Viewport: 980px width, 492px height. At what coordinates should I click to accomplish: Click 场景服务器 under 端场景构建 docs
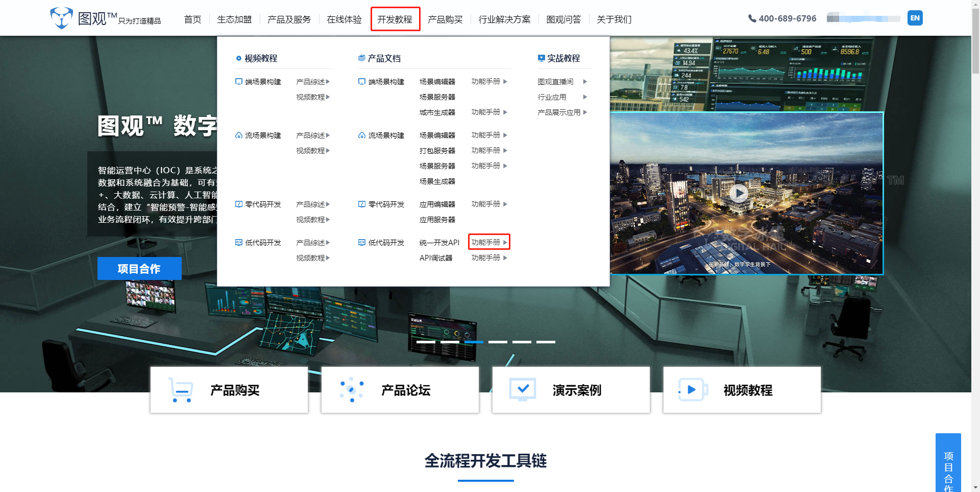(437, 97)
